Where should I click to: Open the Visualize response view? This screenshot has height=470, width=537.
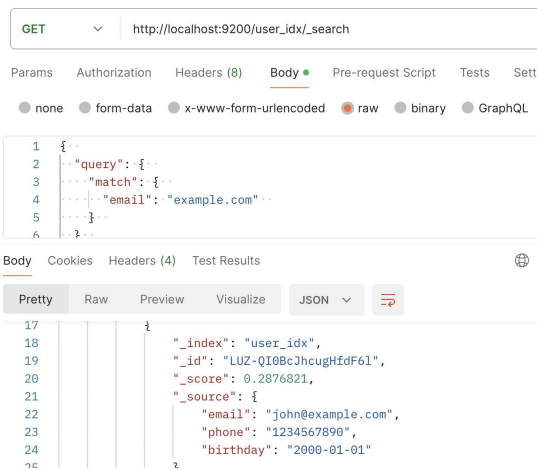(x=241, y=299)
